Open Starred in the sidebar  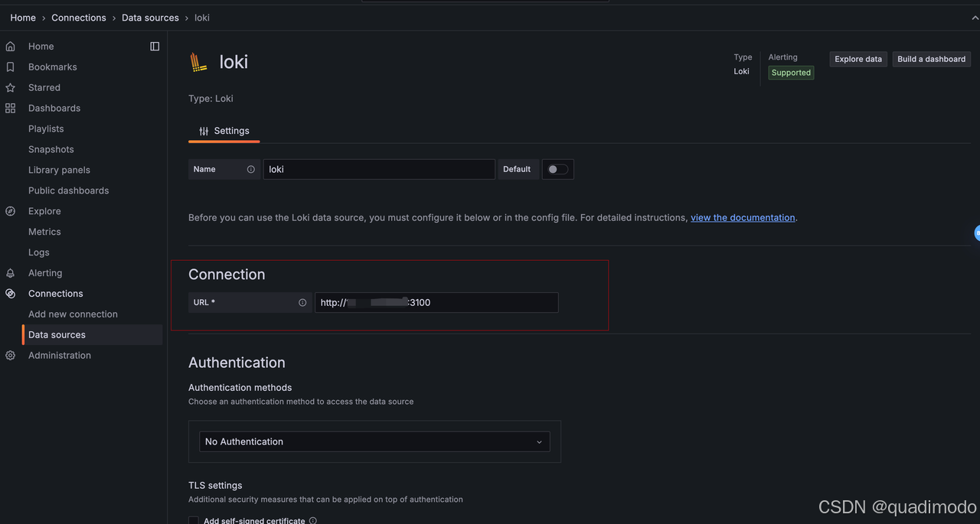[x=44, y=88]
